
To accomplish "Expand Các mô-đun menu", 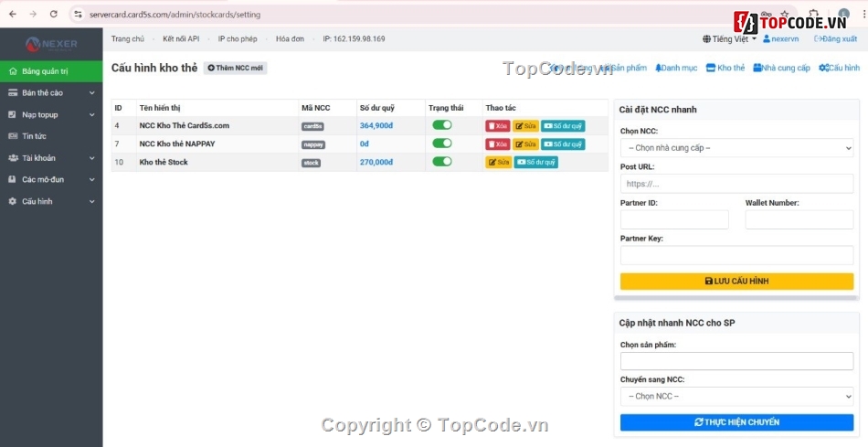I will (x=51, y=179).
